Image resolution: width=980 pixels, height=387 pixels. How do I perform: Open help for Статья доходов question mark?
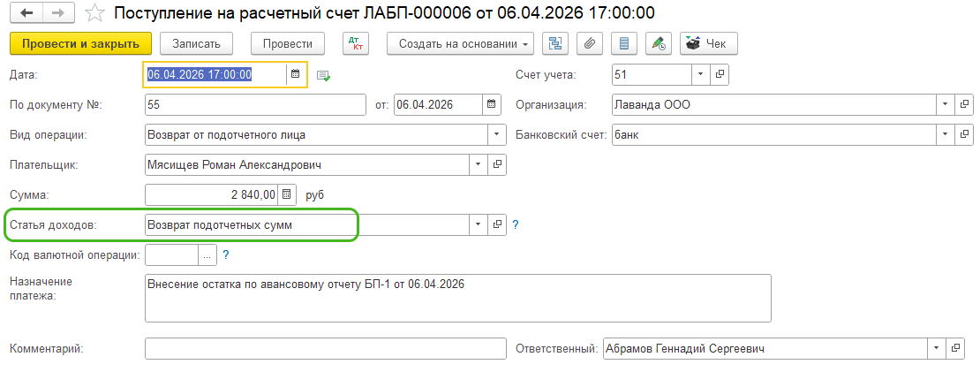click(515, 225)
